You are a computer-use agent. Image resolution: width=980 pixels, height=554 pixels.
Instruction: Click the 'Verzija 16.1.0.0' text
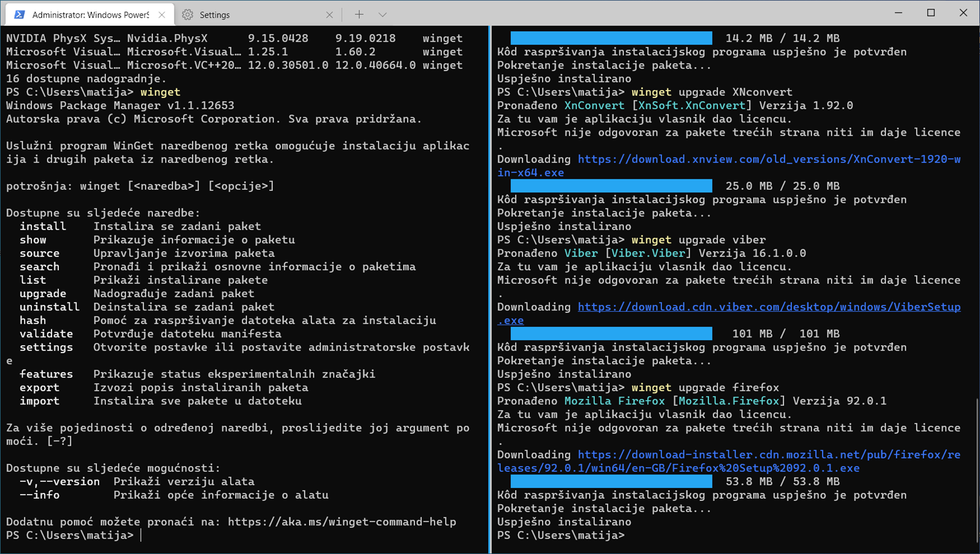pos(752,253)
